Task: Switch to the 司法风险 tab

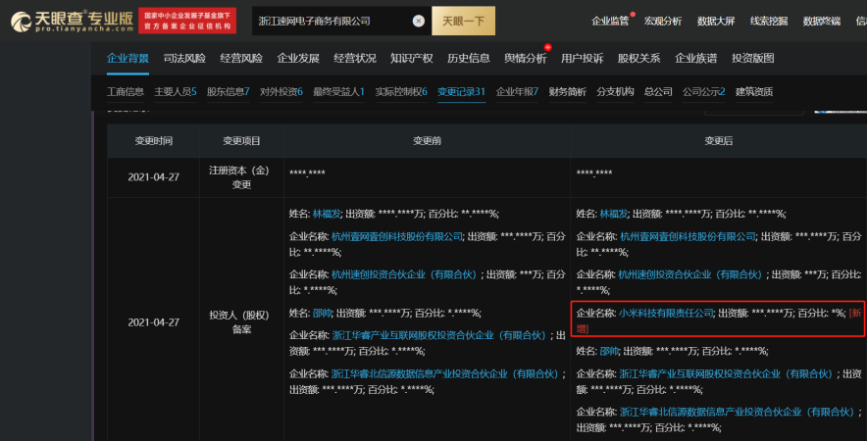Action: tap(184, 58)
